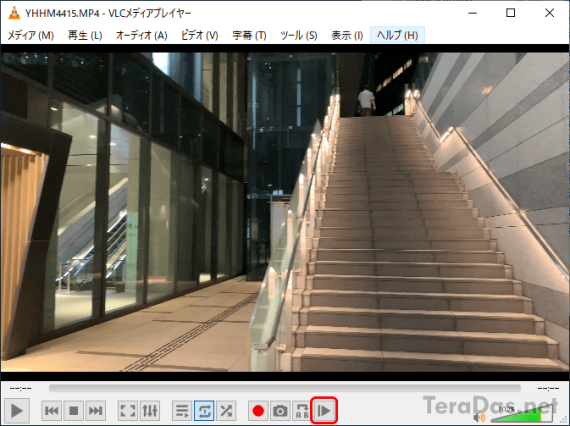570x426 pixels.
Task: Open the 表示 (I) menu
Action: 347,35
